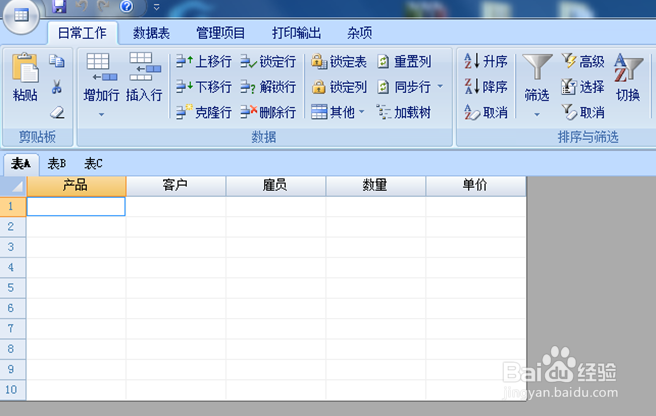Click 上移行 to move row up
This screenshot has width=656, height=416.
click(x=203, y=62)
